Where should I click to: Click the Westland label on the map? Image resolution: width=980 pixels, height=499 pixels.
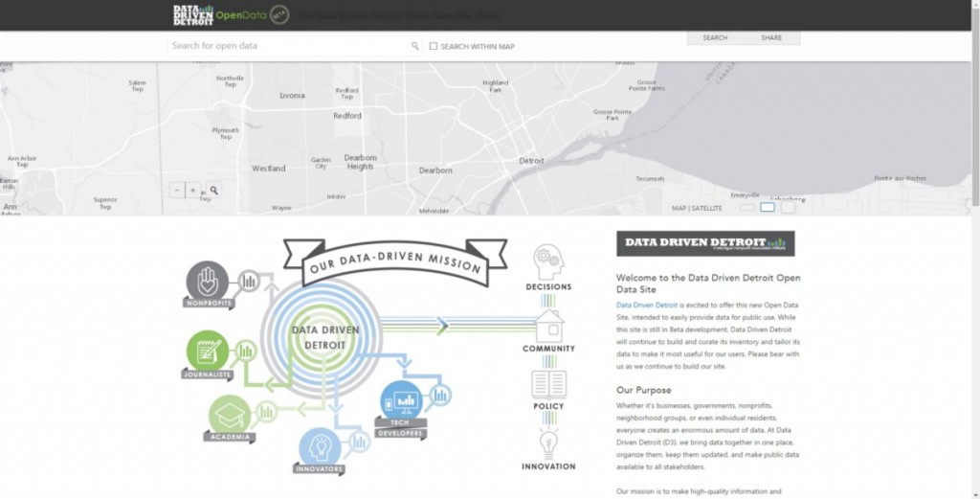269,169
